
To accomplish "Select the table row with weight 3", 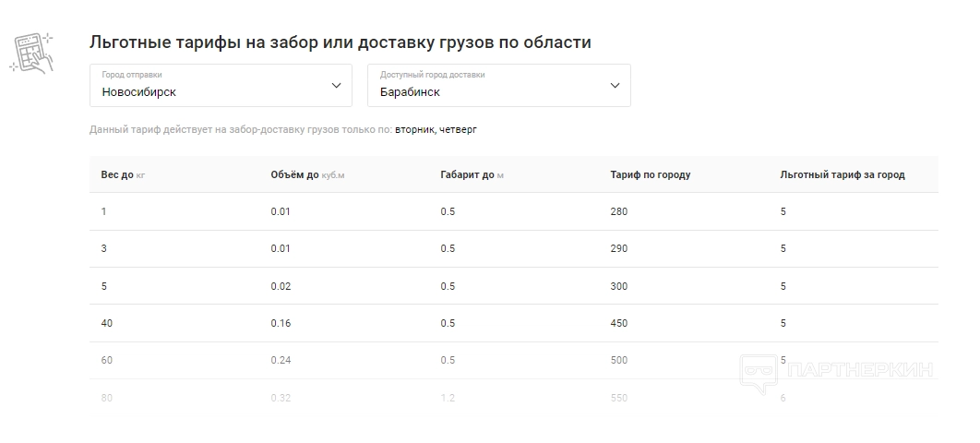I will [513, 249].
